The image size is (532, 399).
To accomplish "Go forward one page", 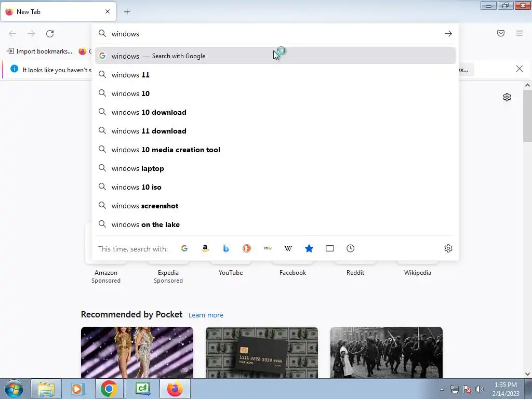I will pos(31,34).
